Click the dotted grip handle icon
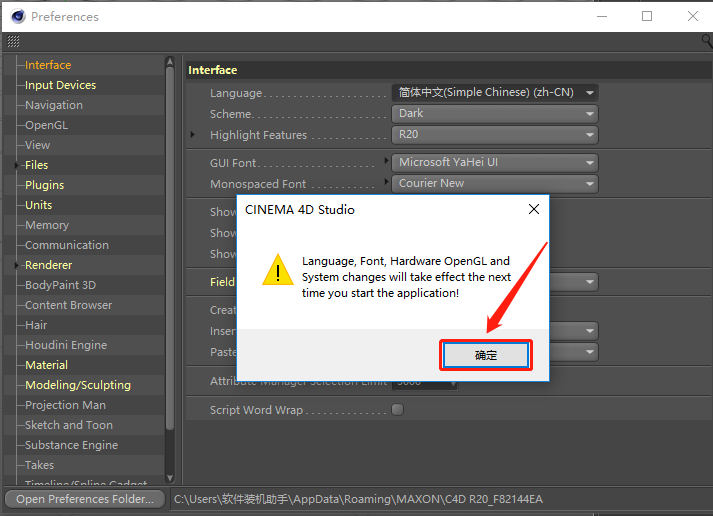 tap(13, 41)
